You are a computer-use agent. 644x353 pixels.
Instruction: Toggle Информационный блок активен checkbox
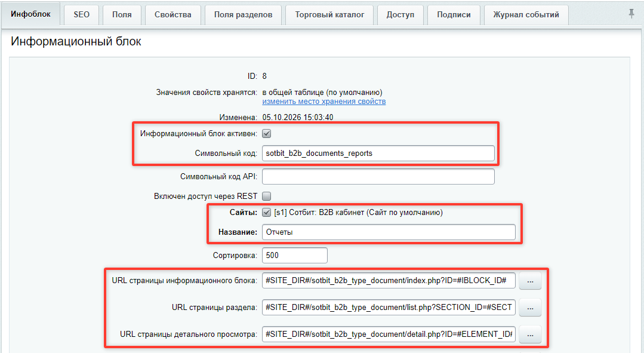(267, 134)
